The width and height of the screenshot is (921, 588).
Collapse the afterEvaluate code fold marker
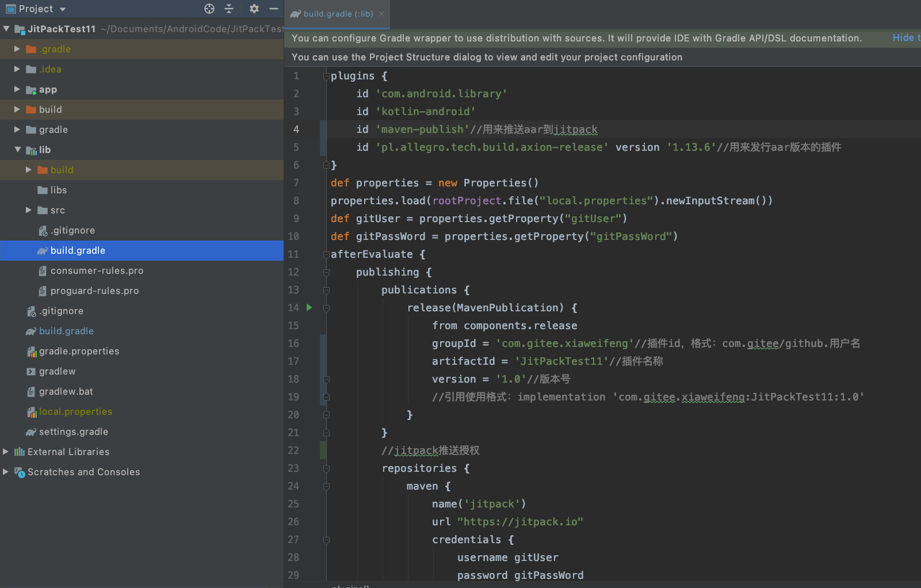coord(326,254)
